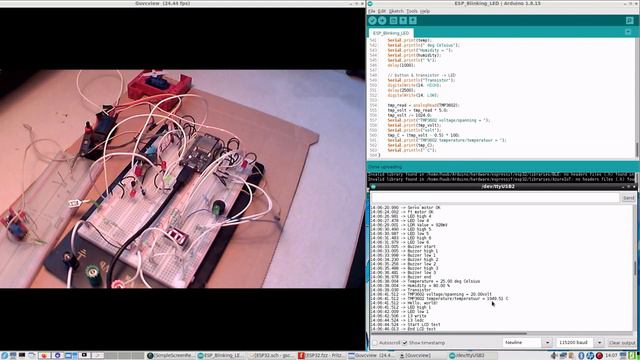Click the 'Done uploading' status text

click(x=385, y=167)
